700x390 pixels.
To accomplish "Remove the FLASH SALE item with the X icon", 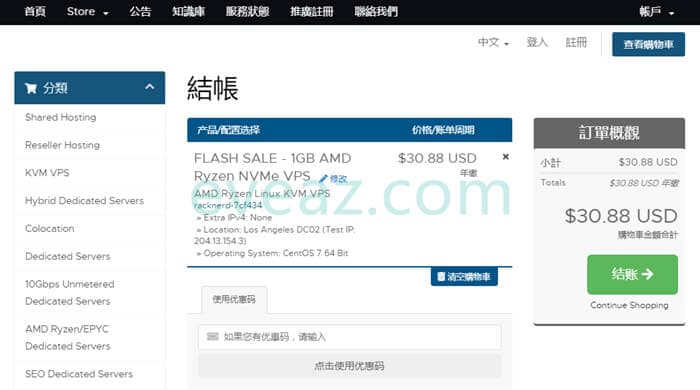I will [505, 157].
